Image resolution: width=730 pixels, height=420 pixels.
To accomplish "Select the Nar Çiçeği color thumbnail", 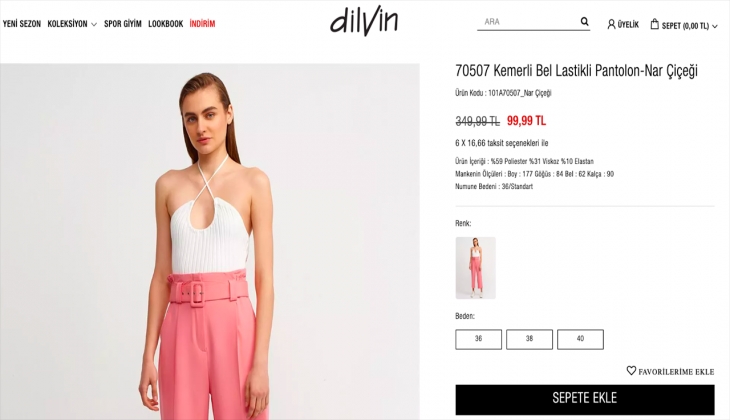I will (475, 268).
